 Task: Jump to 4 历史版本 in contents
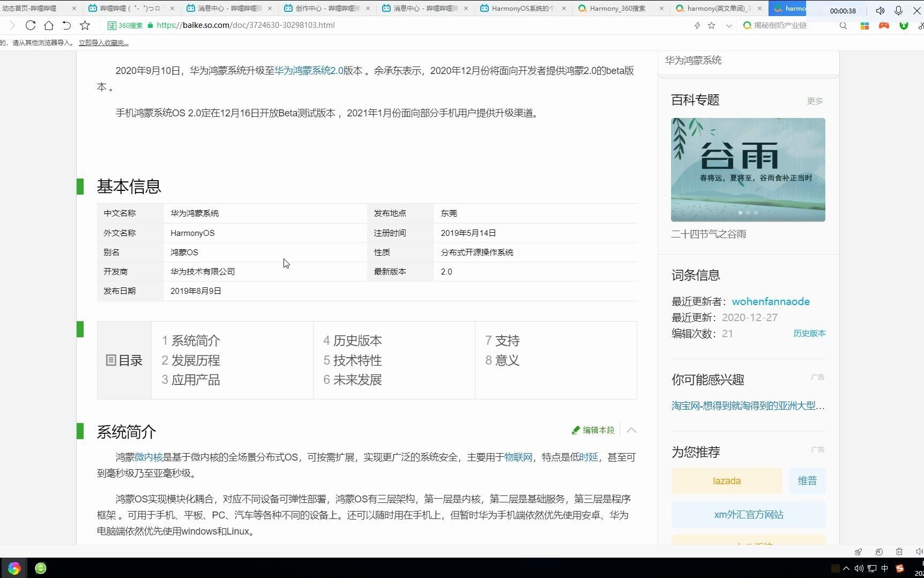click(353, 340)
